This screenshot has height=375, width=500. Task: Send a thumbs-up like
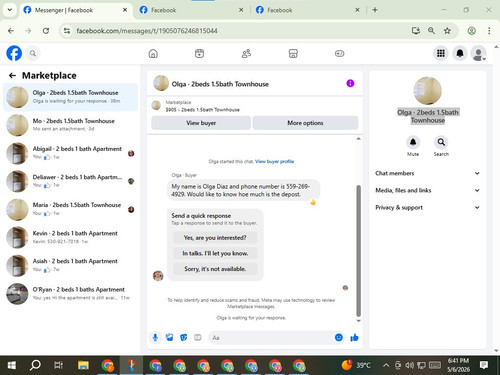pyautogui.click(x=354, y=338)
